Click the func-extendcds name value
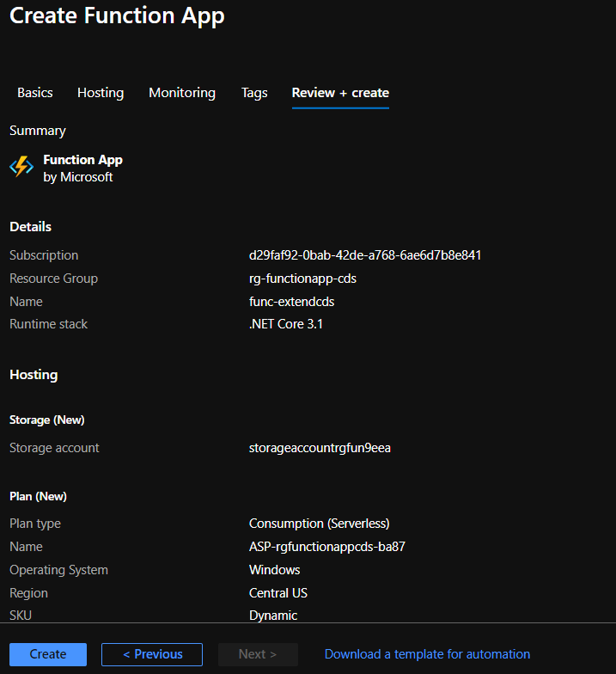 click(291, 302)
